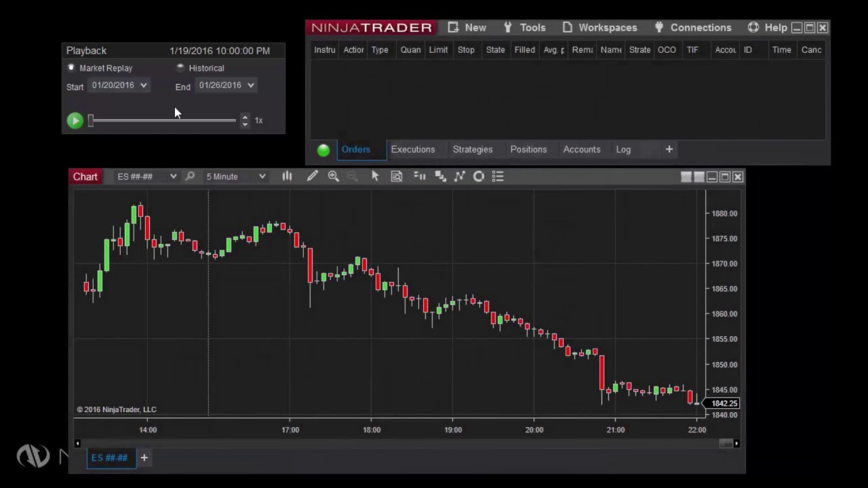
Task: Click the Instrument column header
Action: [x=325, y=50]
